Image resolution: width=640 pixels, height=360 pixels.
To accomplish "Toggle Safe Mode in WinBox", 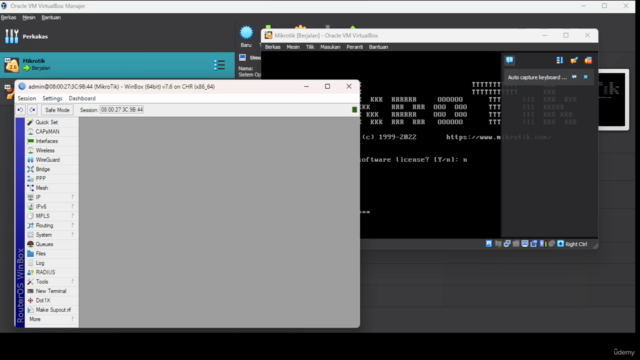I will [57, 110].
